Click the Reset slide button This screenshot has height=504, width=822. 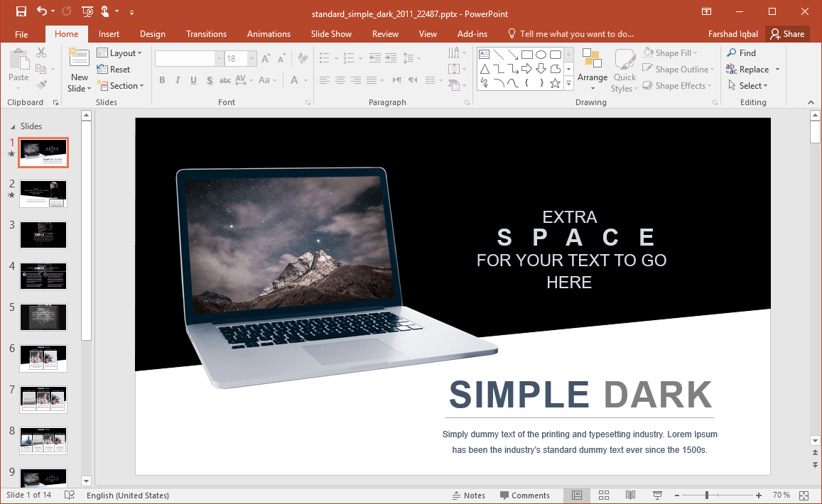pos(114,69)
